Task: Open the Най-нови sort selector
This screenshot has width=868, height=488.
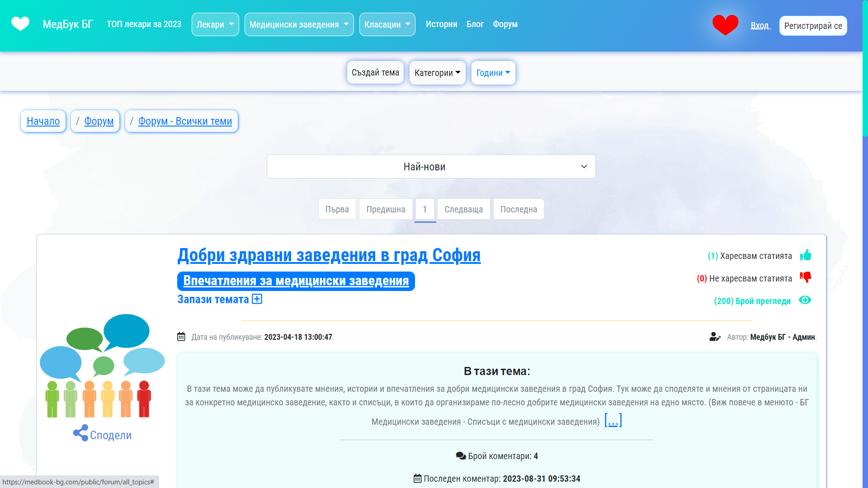Action: click(x=431, y=166)
